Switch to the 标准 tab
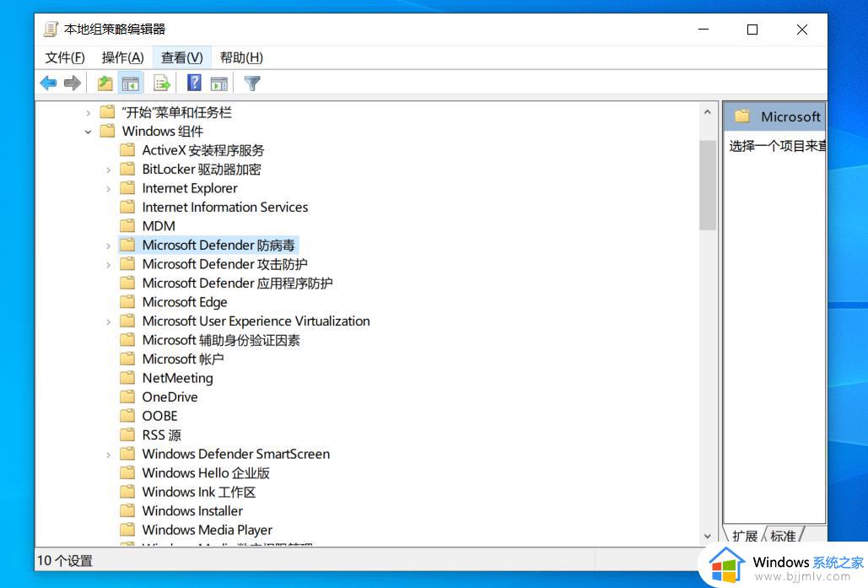The image size is (868, 588). tap(783, 536)
